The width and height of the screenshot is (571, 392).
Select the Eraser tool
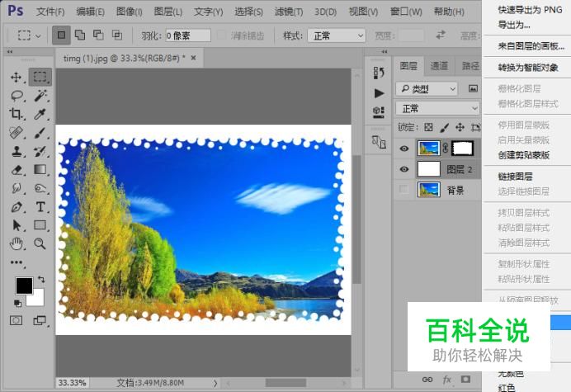(x=17, y=170)
